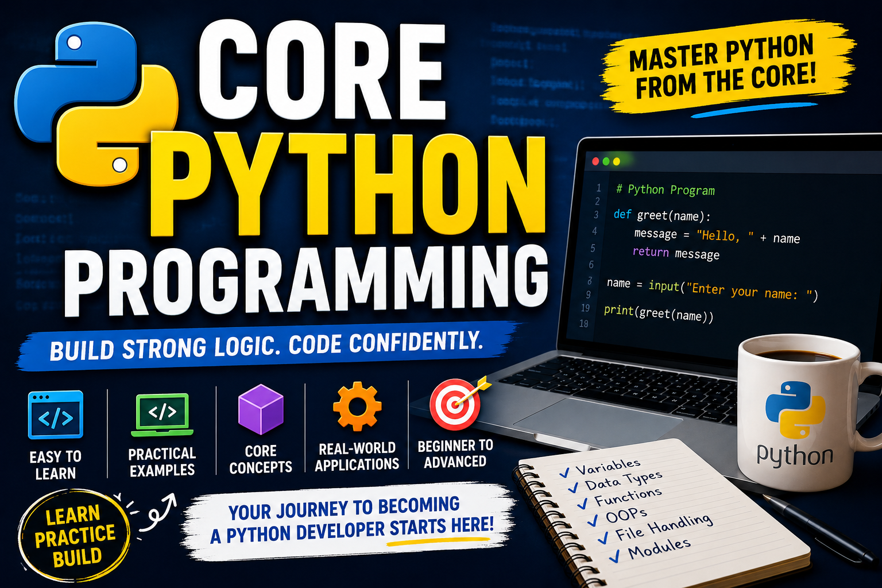Click the yellow PYTHON headline
This screenshot has width=882, height=588.
pyautogui.click(x=347, y=185)
